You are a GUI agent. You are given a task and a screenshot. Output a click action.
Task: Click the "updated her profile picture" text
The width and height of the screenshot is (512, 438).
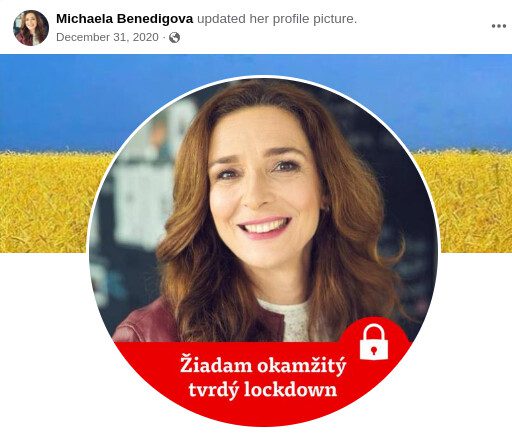coord(277,19)
